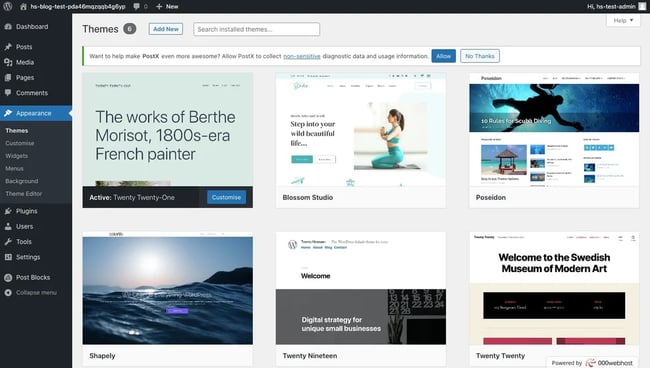Click the Search installed themes field
This screenshot has width=650, height=368.
[256, 29]
